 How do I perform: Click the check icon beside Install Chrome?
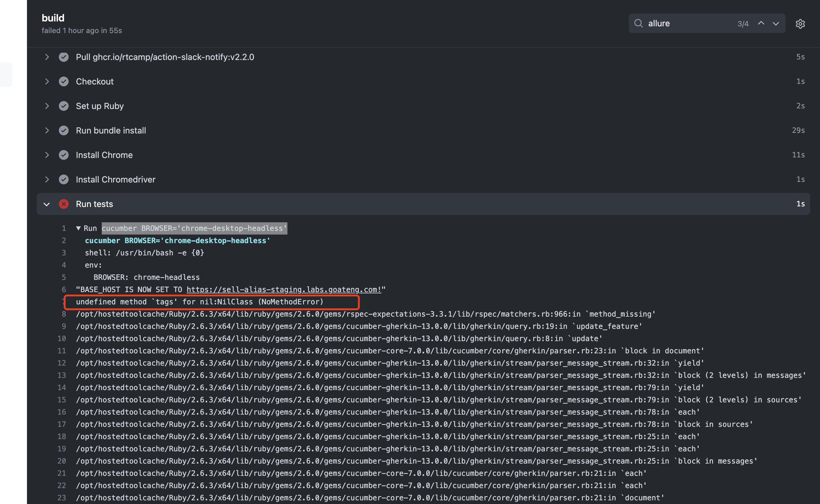64,155
